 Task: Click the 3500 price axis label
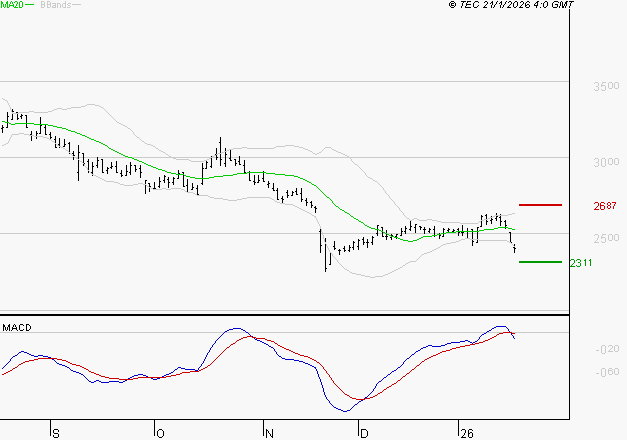(x=605, y=88)
